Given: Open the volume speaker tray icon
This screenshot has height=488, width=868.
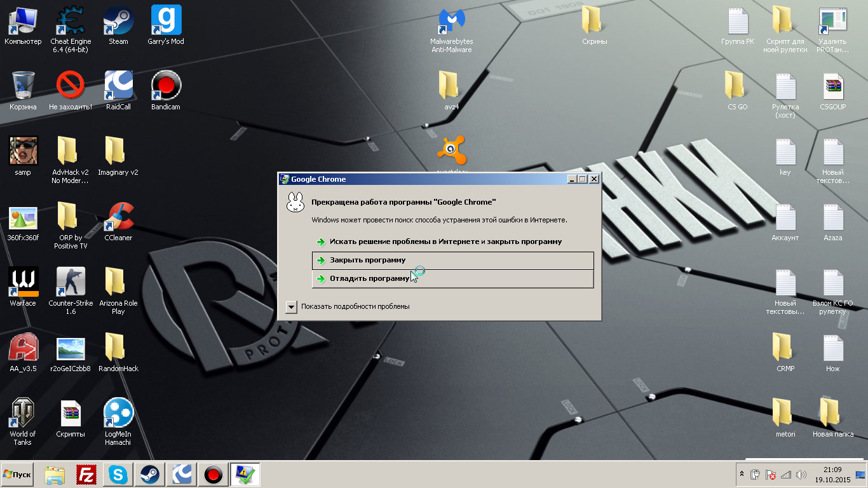Looking at the screenshot, I should coord(801,475).
